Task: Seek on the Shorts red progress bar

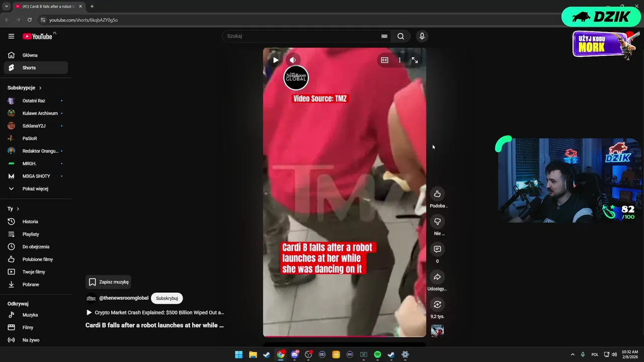Action: click(x=344, y=336)
